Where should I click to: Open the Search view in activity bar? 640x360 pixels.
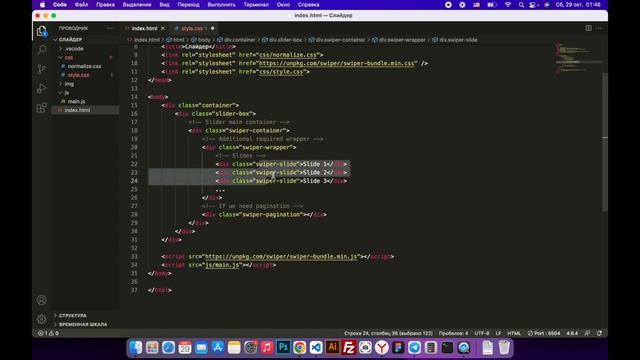click(41, 50)
